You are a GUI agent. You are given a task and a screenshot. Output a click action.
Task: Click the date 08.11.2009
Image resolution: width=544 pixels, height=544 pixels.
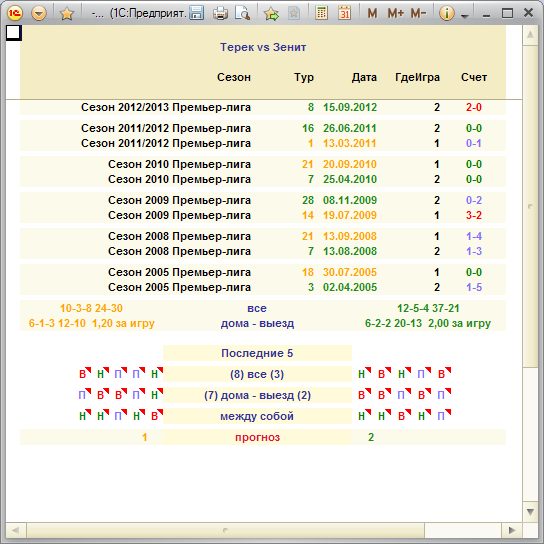[x=350, y=200]
